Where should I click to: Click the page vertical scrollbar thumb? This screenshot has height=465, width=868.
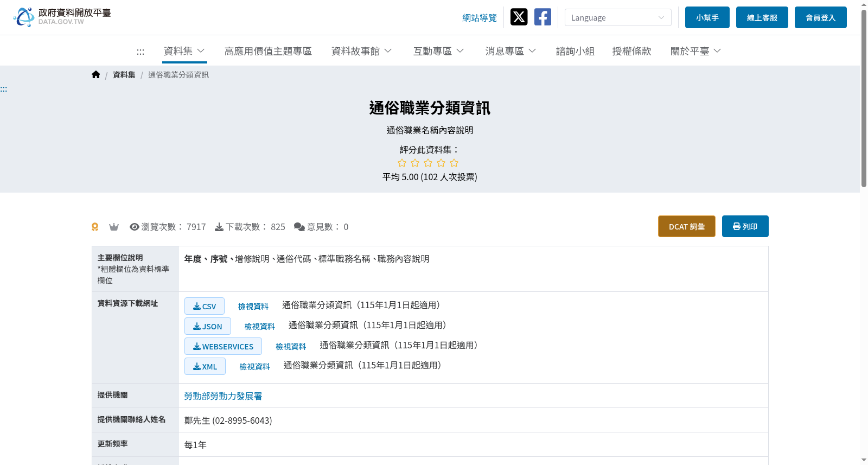point(864,98)
